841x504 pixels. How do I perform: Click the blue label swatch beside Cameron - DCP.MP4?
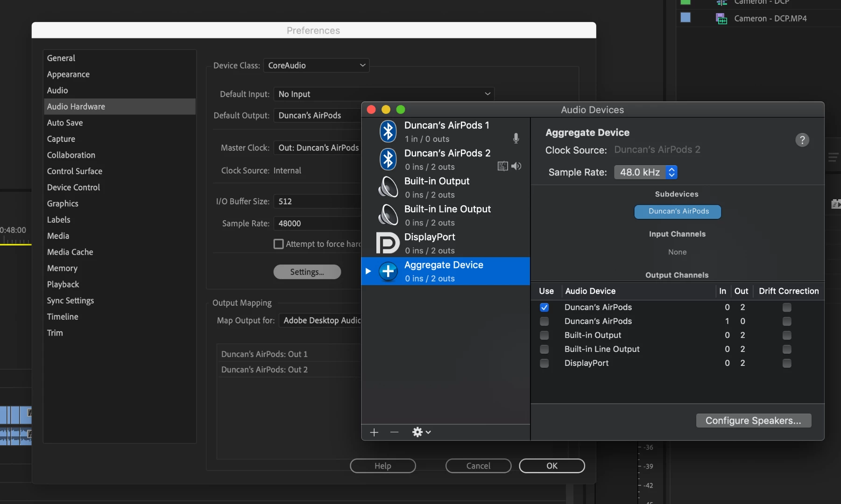click(686, 18)
